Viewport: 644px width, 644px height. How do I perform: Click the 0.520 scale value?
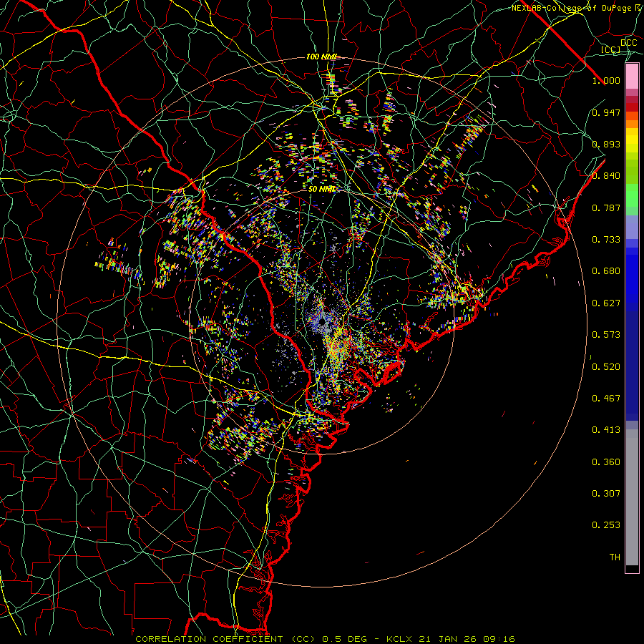[606, 367]
